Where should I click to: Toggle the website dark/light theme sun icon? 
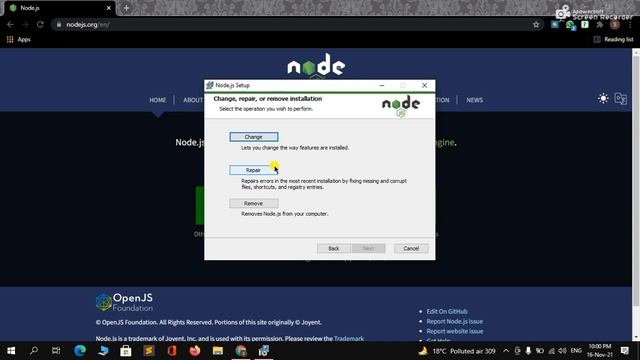[603, 98]
